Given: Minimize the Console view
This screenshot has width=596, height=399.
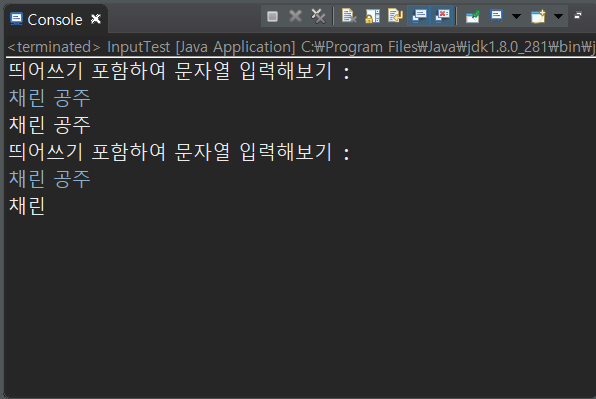Looking at the screenshot, I should [x=578, y=15].
